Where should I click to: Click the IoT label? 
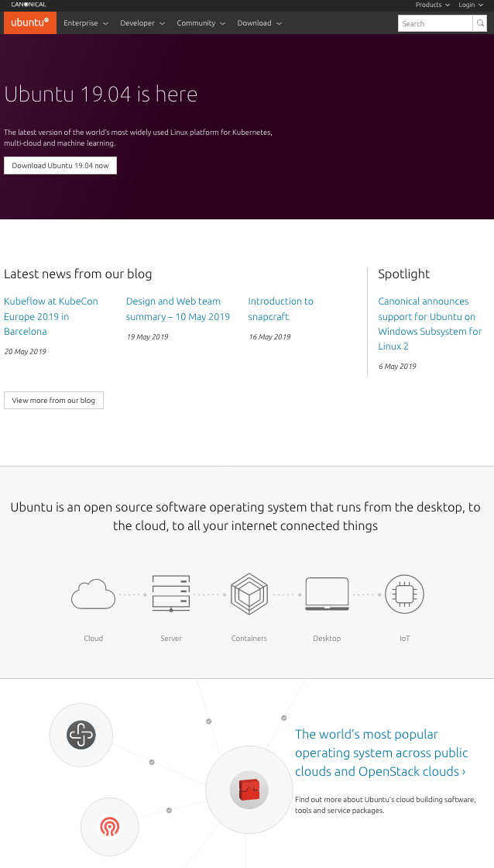coord(404,639)
